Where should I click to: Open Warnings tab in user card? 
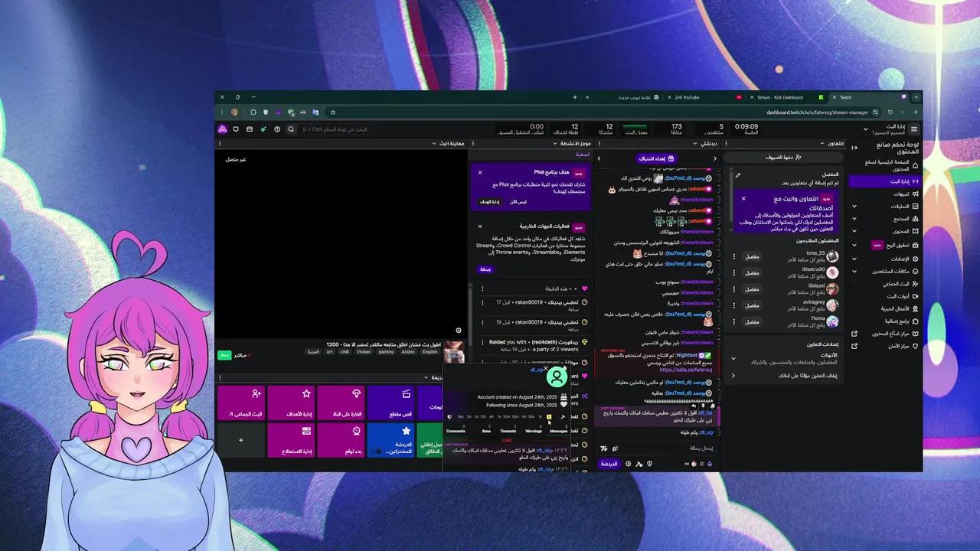click(534, 431)
